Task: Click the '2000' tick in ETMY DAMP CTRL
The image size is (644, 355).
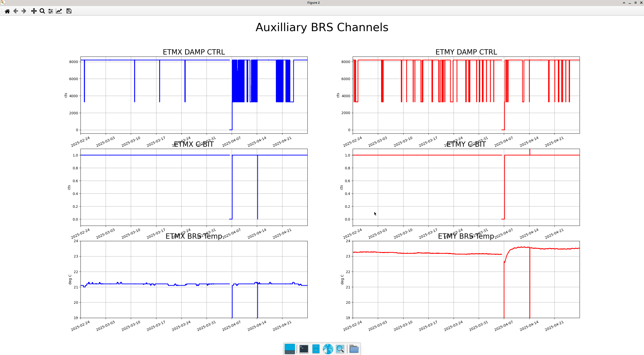Action: [x=346, y=113]
